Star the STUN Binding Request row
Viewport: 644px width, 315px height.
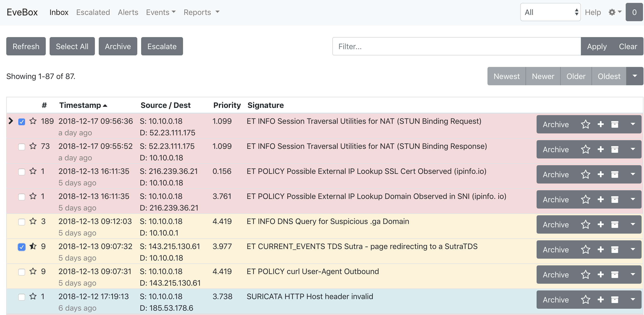tap(33, 121)
